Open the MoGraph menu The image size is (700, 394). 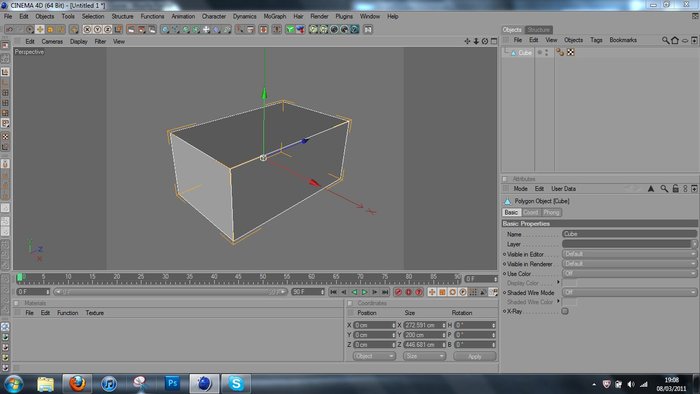click(275, 16)
